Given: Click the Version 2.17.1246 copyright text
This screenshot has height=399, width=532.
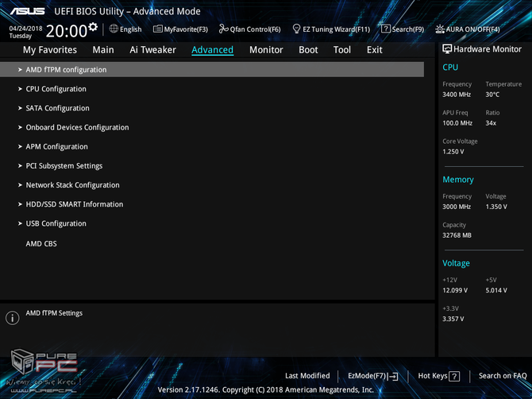Looking at the screenshot, I should [x=266, y=389].
